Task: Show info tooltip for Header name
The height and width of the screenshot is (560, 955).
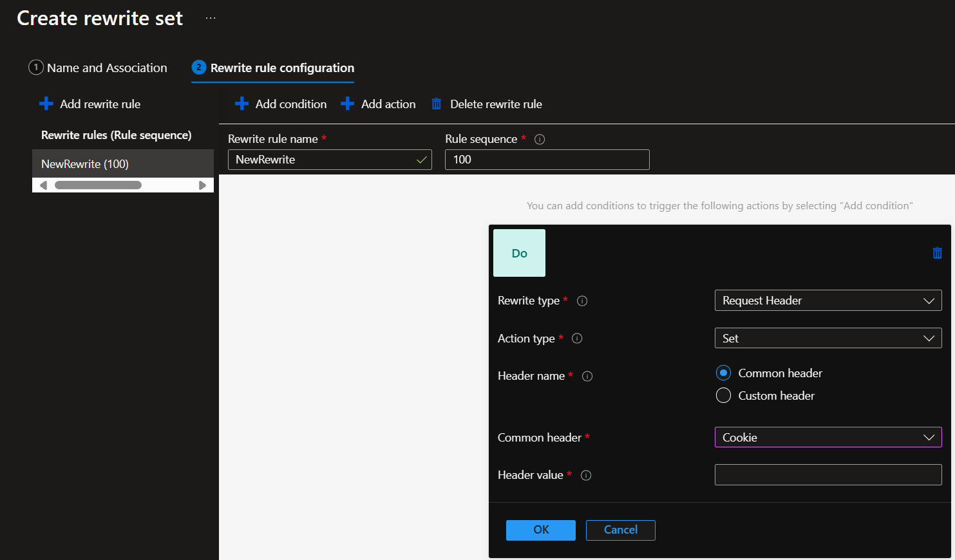Action: 587,376
